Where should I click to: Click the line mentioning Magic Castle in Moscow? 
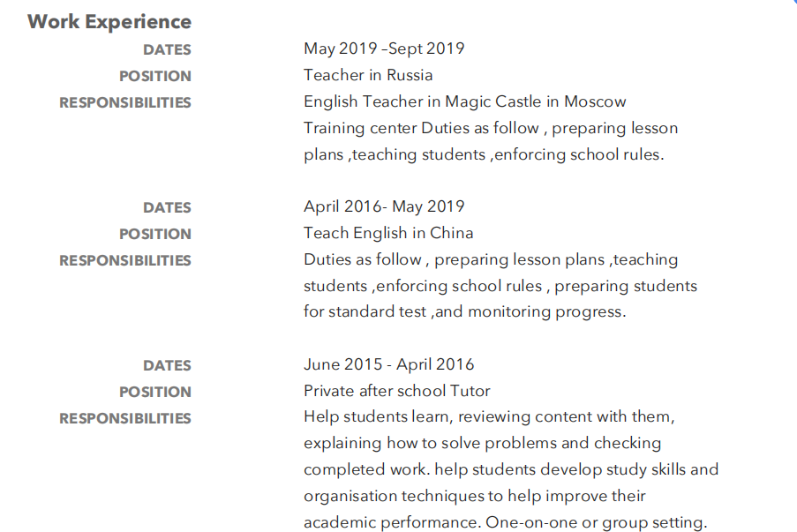[464, 101]
